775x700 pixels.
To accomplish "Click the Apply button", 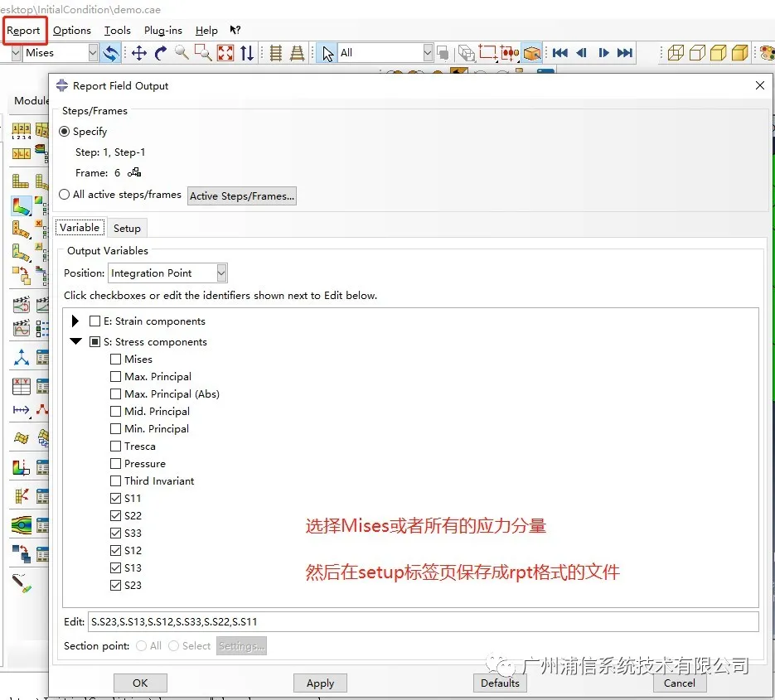I will (320, 683).
